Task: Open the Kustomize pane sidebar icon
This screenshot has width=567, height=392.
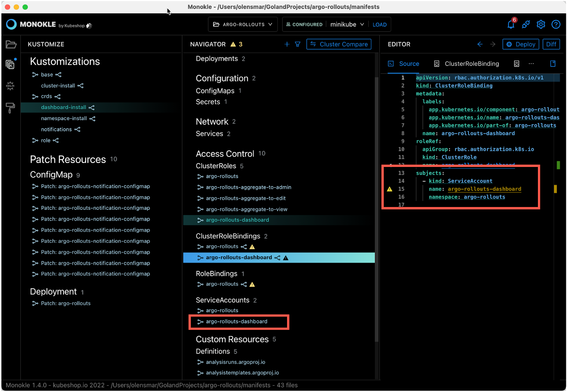Action: point(11,65)
